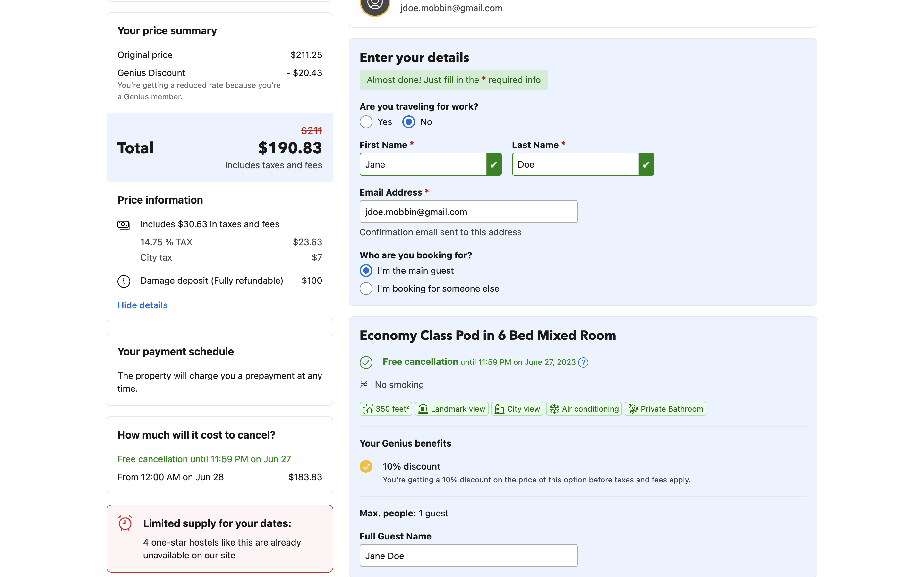Select Yes for traveling for work
This screenshot has width=924, height=577.
point(366,122)
